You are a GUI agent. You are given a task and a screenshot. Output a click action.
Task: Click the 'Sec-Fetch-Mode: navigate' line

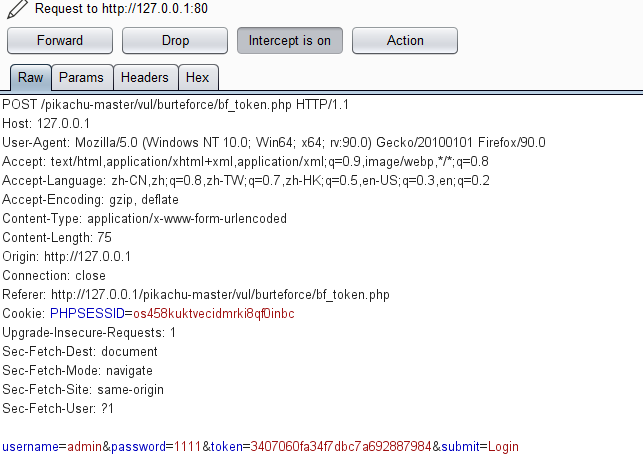click(78, 371)
